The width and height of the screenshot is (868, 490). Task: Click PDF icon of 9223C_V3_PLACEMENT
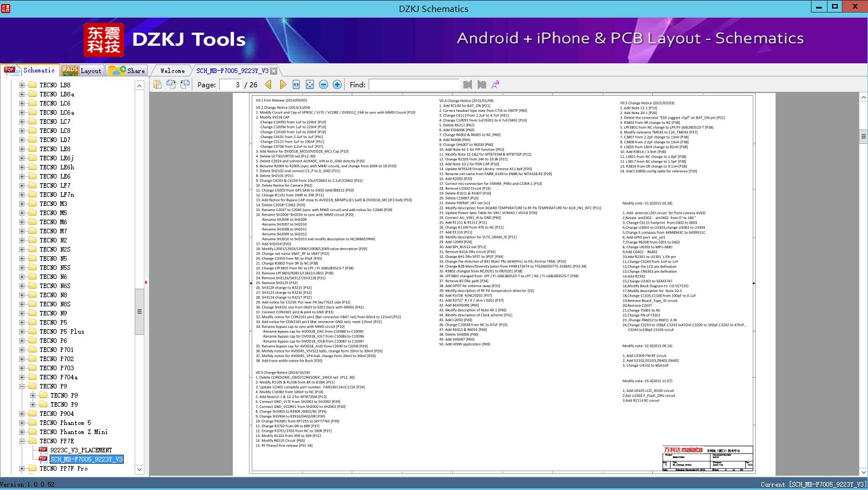pos(43,449)
